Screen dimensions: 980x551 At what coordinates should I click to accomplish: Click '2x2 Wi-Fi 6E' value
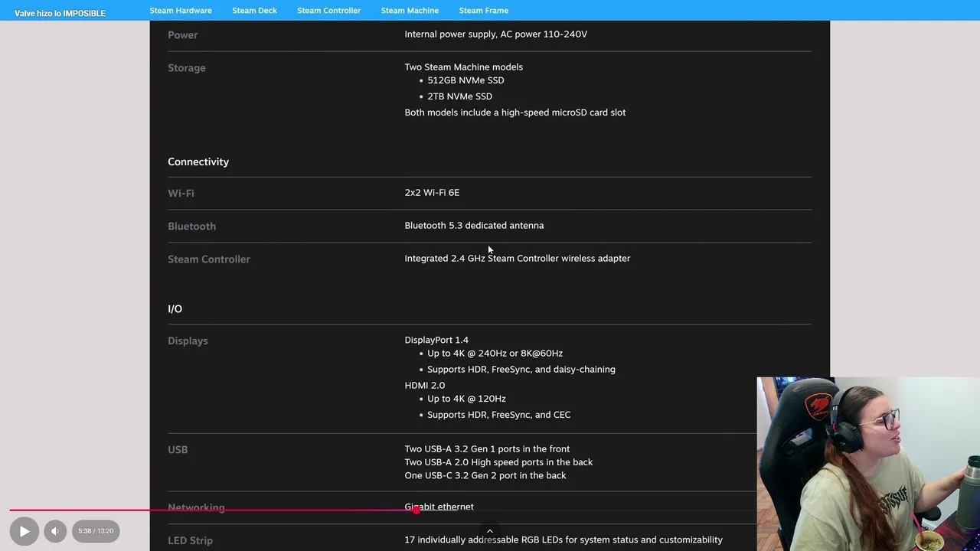[432, 193]
